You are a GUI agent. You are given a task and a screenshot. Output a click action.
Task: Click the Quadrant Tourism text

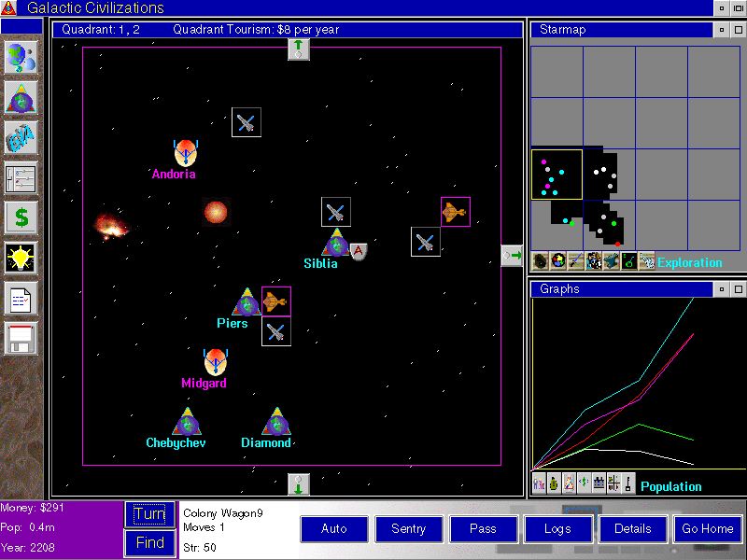[x=256, y=30]
